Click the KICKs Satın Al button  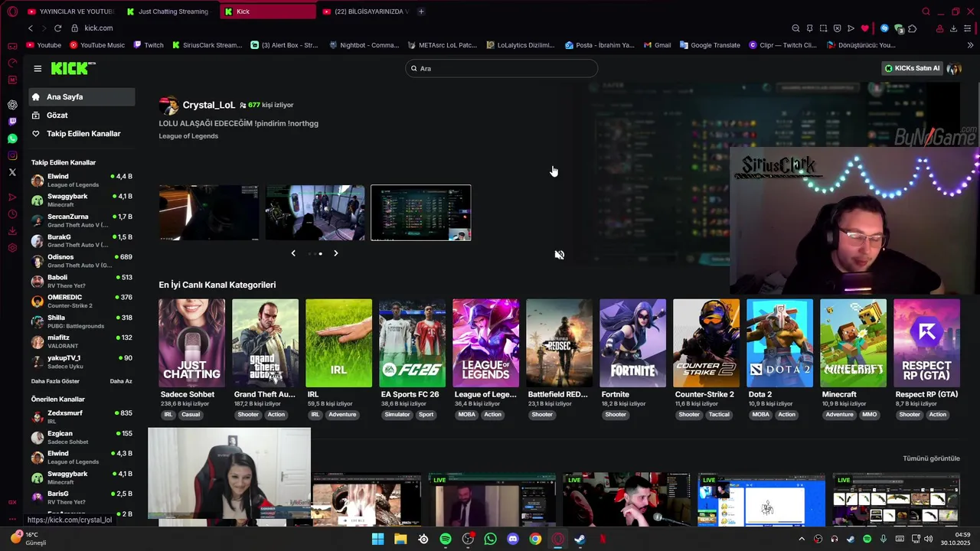tap(912, 68)
